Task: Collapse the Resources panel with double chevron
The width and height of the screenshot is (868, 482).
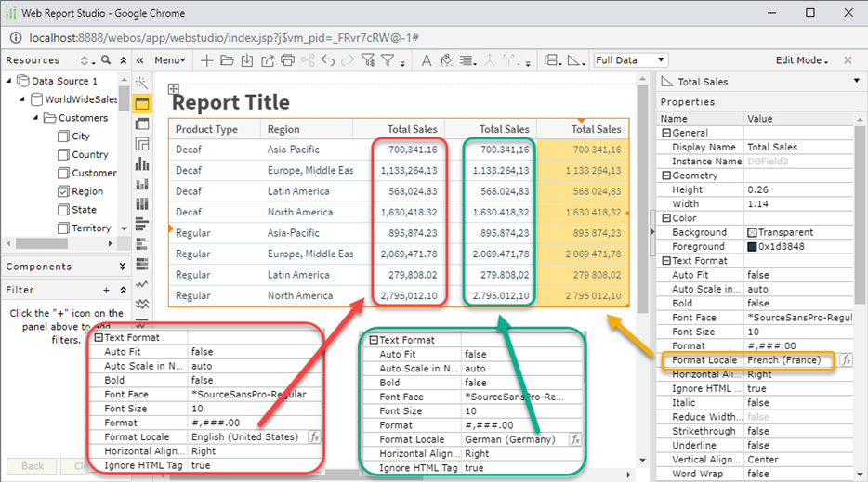Action: [x=123, y=60]
